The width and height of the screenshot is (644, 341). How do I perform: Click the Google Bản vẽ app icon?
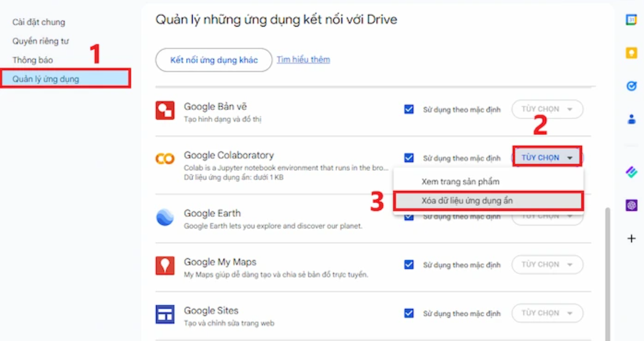click(165, 111)
